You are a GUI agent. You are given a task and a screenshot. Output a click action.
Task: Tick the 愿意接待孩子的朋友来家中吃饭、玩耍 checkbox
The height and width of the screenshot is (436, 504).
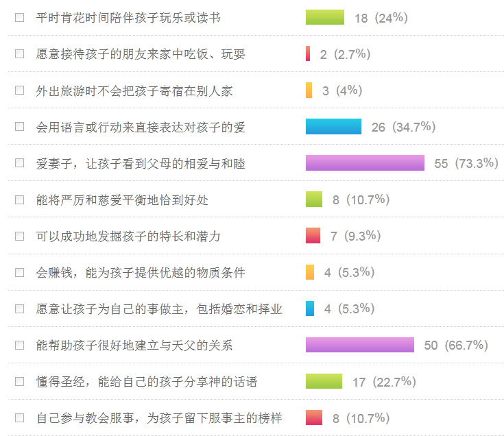coord(19,54)
